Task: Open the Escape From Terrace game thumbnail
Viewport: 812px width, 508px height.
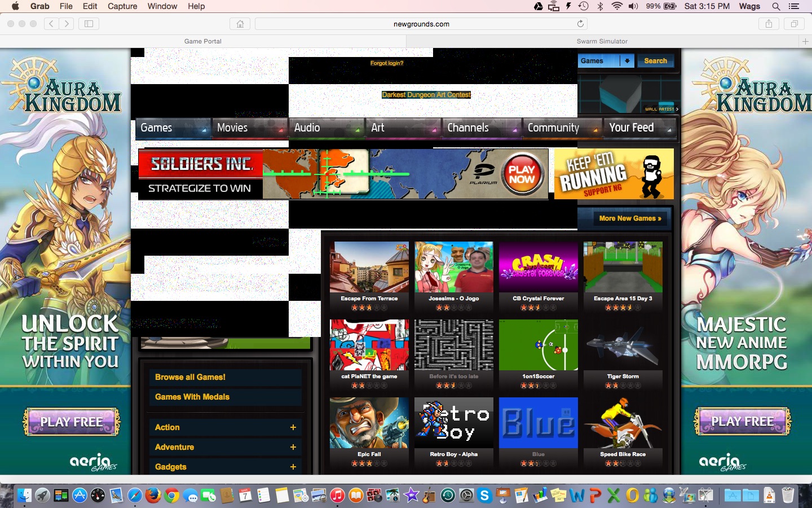Action: (369, 267)
